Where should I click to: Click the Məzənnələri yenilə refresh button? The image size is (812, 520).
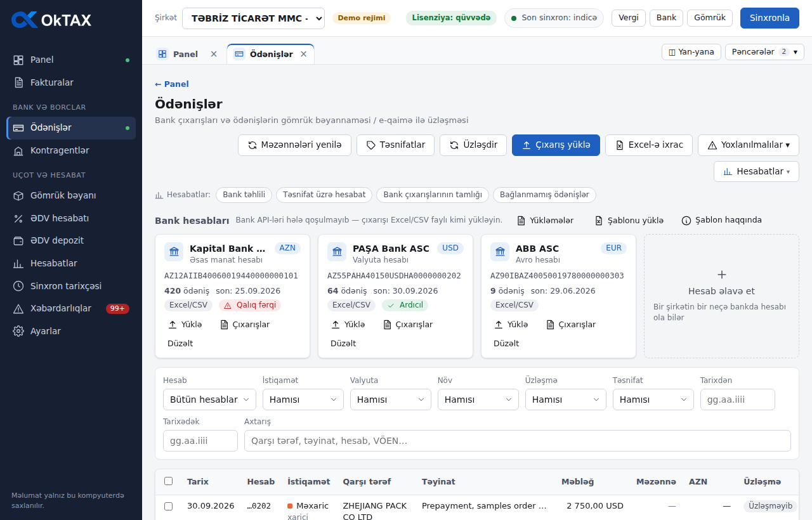294,145
